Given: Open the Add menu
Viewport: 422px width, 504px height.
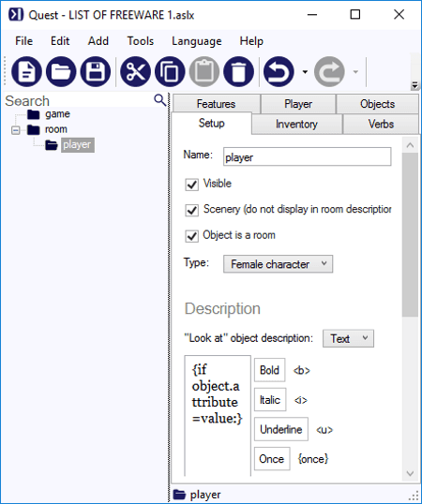Looking at the screenshot, I should point(98,41).
